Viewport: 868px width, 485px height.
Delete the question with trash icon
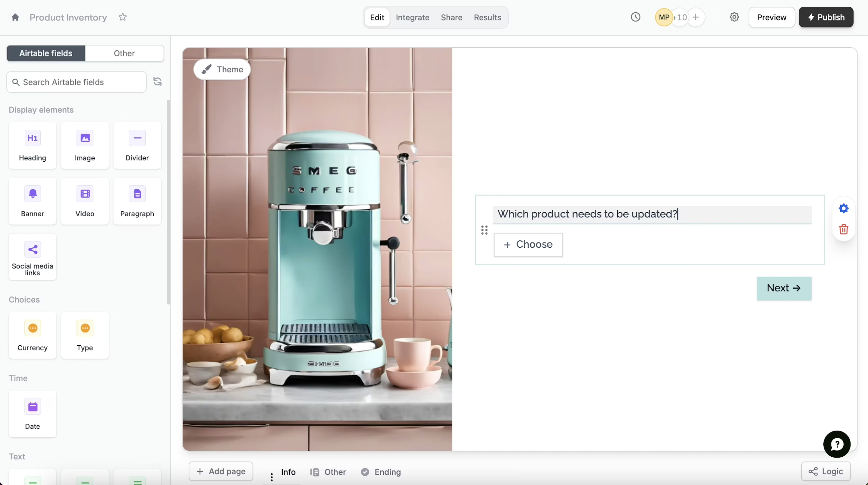[843, 229]
